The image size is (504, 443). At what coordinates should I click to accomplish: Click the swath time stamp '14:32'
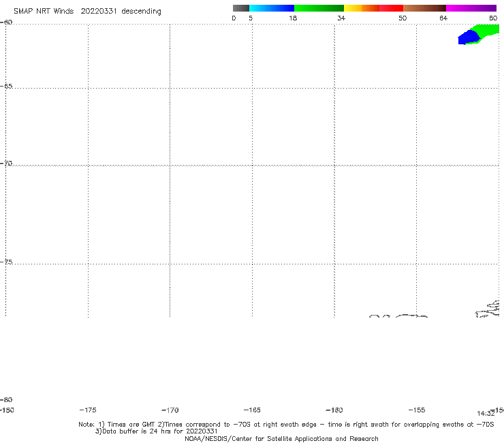[486, 414]
